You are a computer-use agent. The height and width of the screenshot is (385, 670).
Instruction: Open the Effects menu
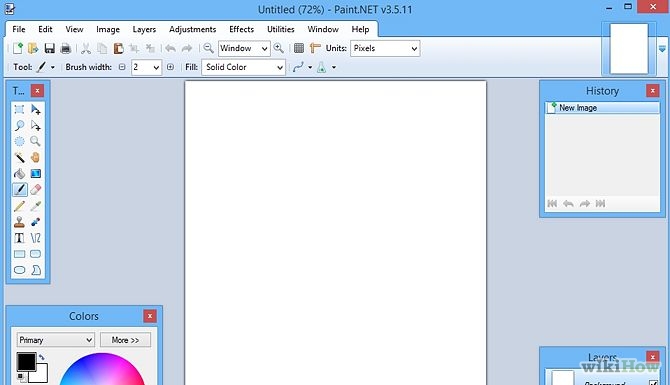[x=241, y=29]
